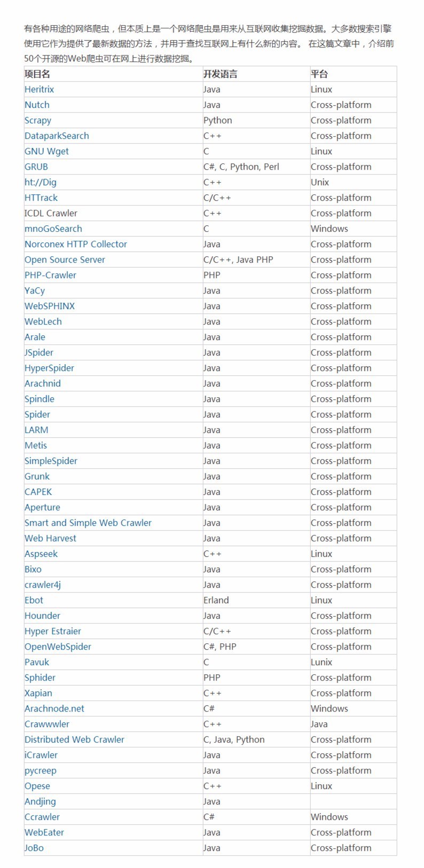Image resolution: width=424 pixels, height=868 pixels.
Task: Click the pycreep project link
Action: pyautogui.click(x=41, y=770)
